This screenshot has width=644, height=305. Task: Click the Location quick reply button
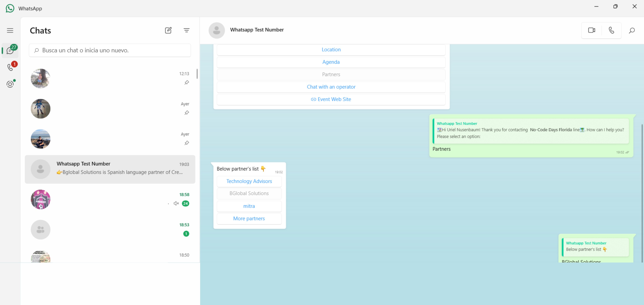click(331, 50)
